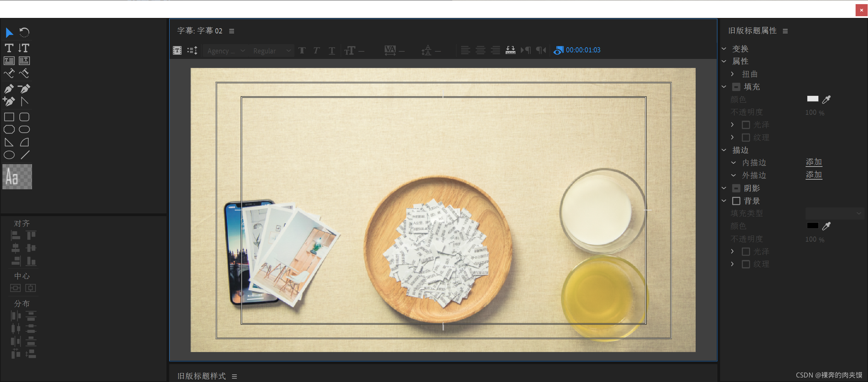Click the Tab Stops icon in toolbar
The image size is (868, 382).
(510, 50)
